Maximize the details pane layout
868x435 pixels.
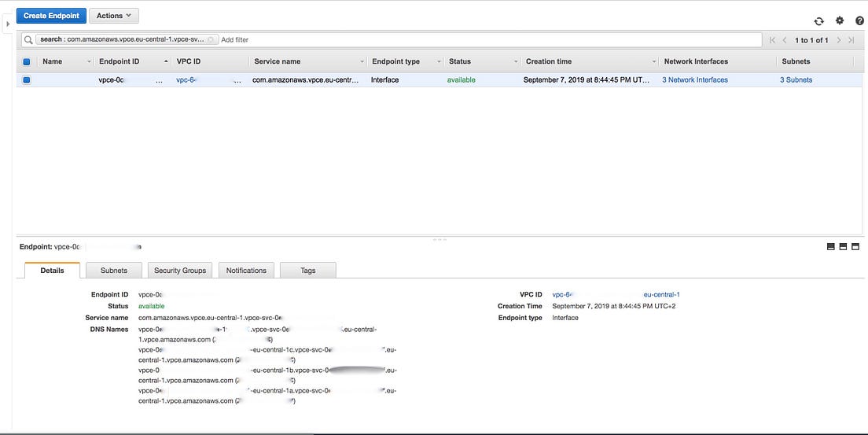pos(855,246)
